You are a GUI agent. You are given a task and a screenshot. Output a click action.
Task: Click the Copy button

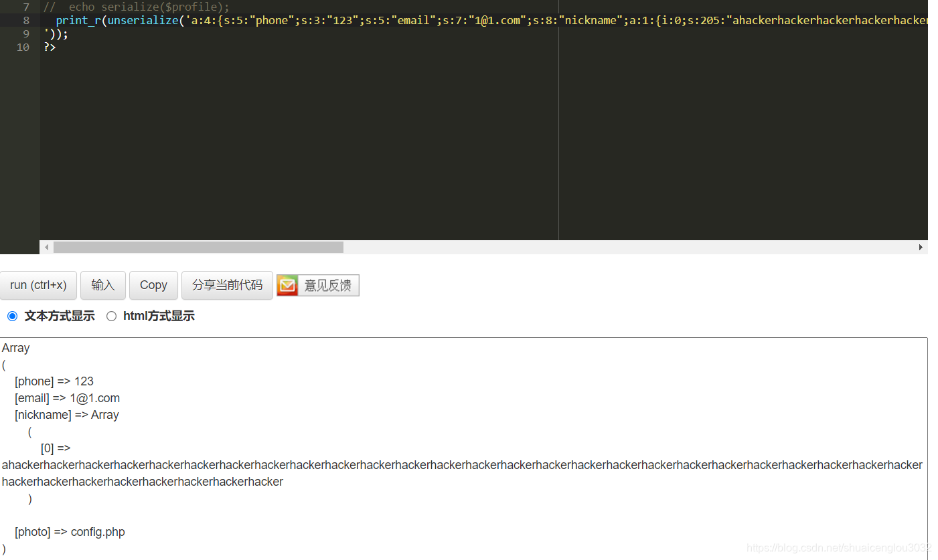coord(153,285)
